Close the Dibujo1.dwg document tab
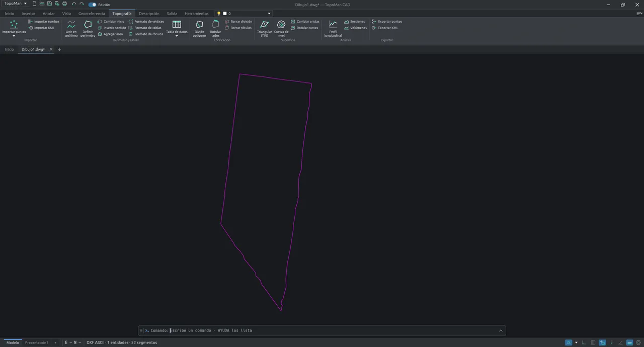 (51, 49)
